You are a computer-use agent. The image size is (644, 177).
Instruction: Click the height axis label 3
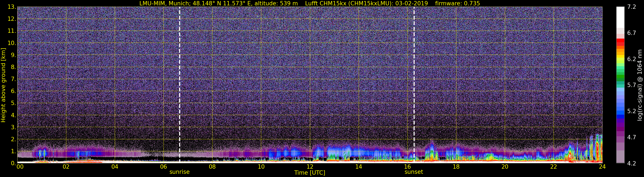pos(13,127)
